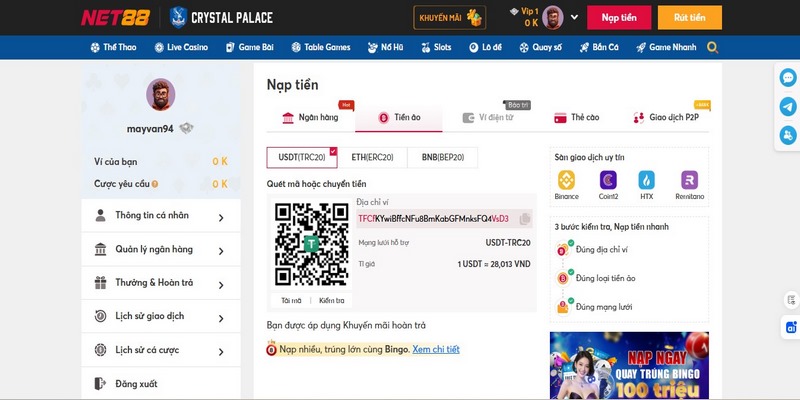Open the Nạp ngay Bingo promo banner
This screenshot has width=800, height=400.
pos(629,365)
